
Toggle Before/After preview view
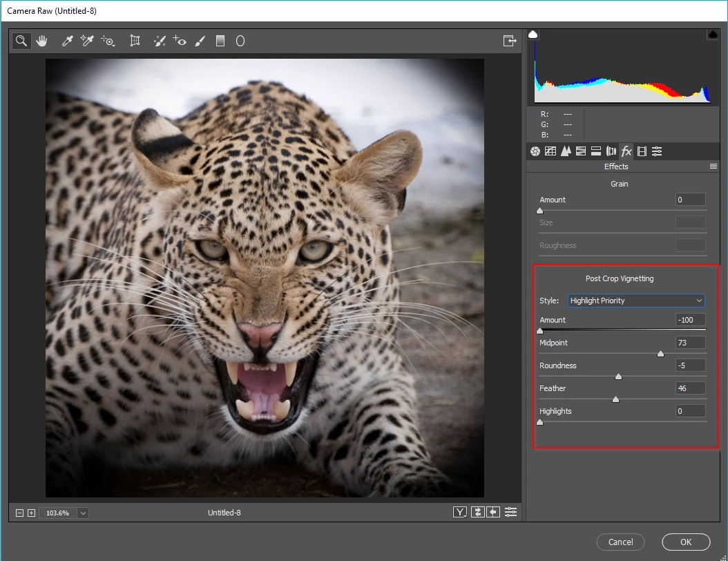point(460,512)
